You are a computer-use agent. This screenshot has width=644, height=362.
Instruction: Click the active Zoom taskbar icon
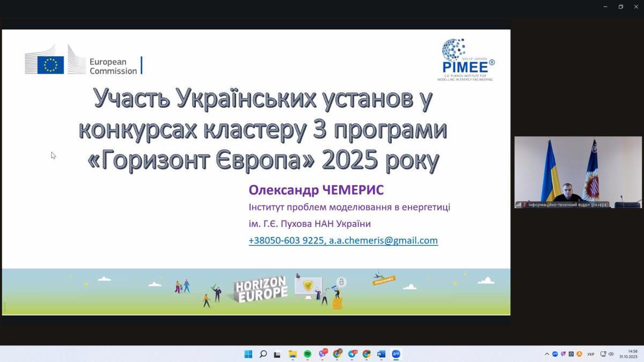[396, 354]
